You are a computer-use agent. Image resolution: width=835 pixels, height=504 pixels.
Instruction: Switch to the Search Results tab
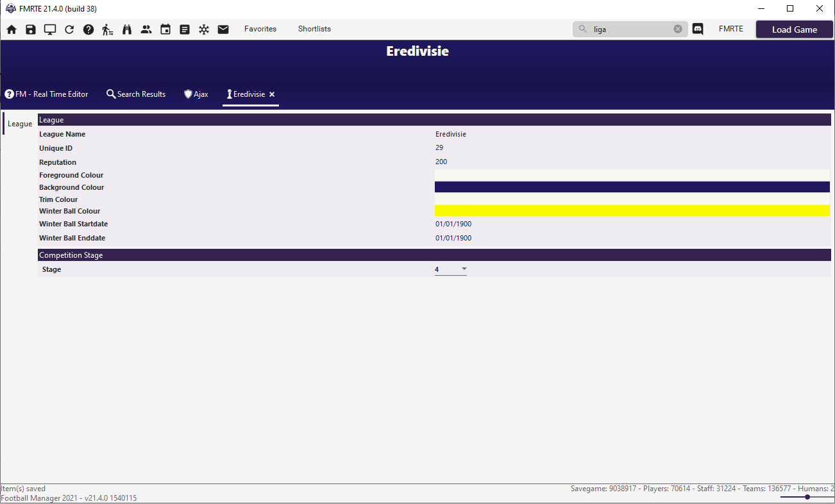point(136,94)
